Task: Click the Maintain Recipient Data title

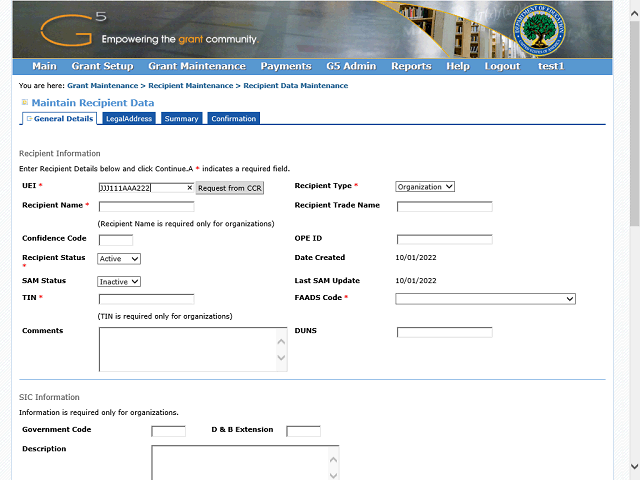Action: click(93, 103)
